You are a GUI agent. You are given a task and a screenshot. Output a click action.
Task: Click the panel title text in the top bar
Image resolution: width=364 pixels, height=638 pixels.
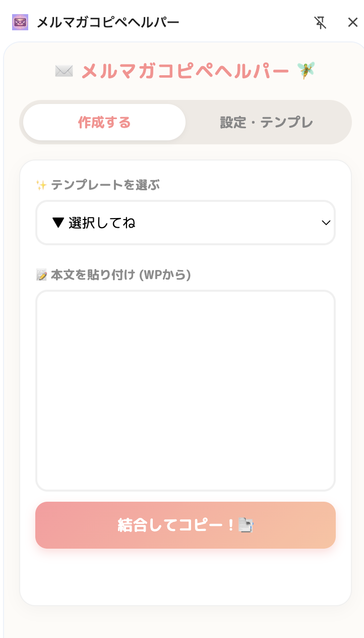[x=108, y=22]
